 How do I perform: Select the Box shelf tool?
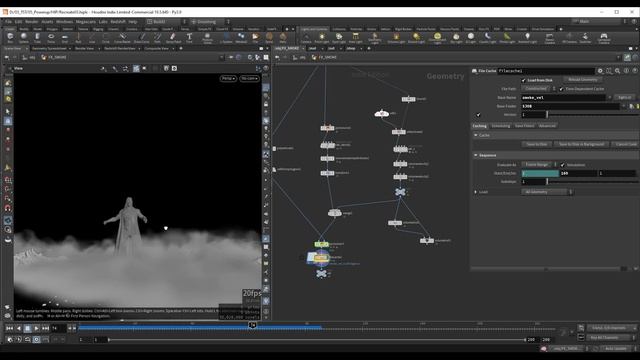tap(10, 38)
